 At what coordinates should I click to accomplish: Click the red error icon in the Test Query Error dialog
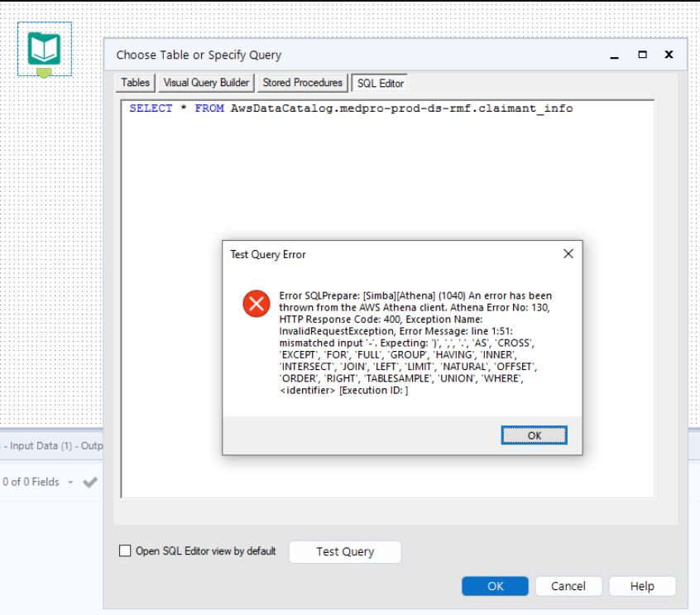[257, 304]
